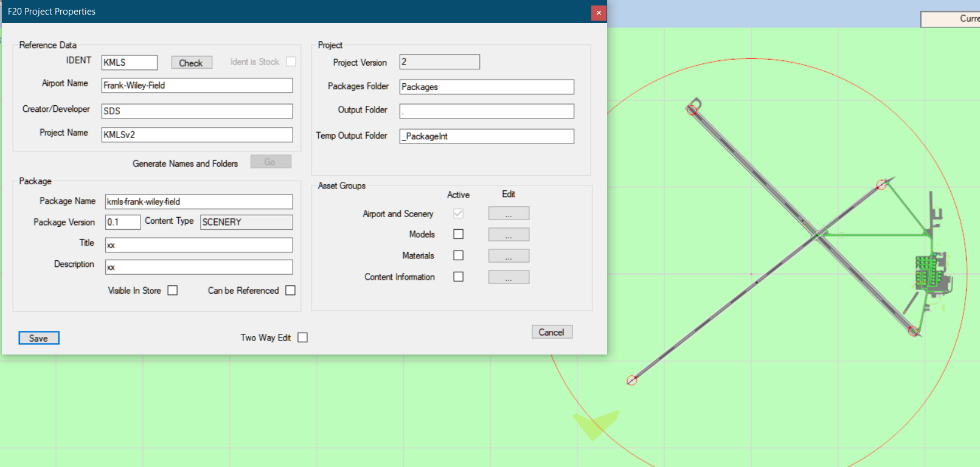The height and width of the screenshot is (467, 980).
Task: Tick the Content Information active checkbox
Action: point(459,277)
